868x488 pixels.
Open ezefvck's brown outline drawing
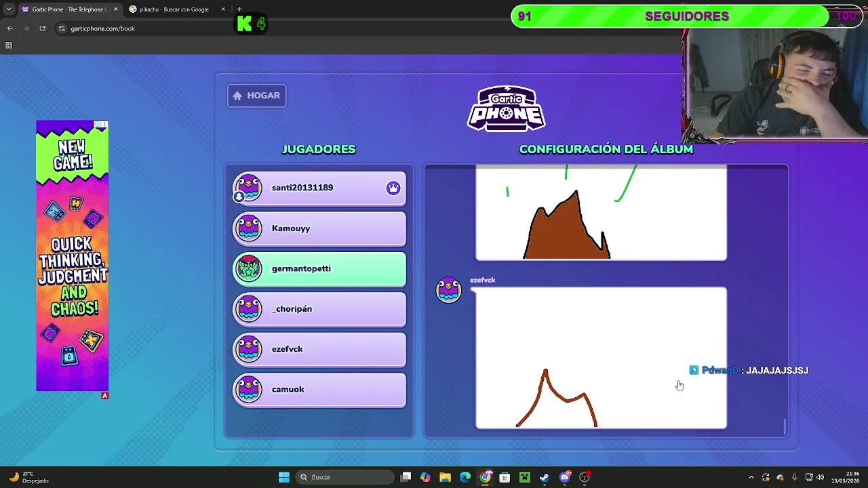click(x=601, y=358)
